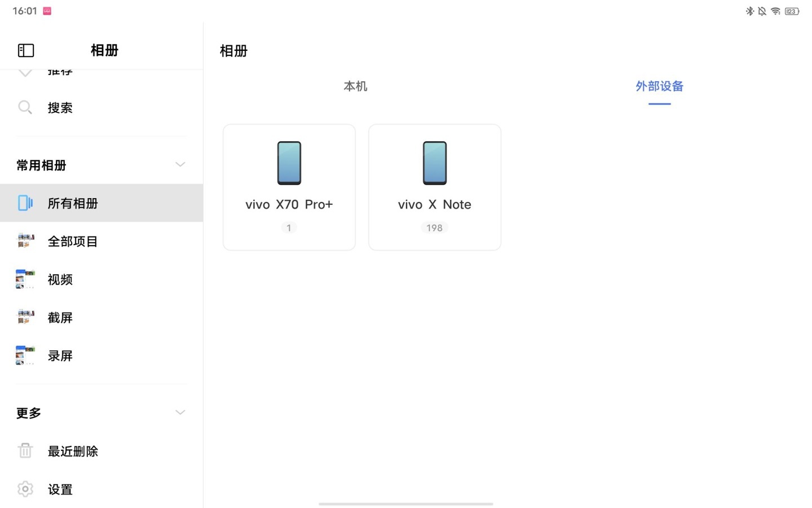Tap the muted notification bell icon
Viewport: 812px width, 508px height.
(762, 11)
